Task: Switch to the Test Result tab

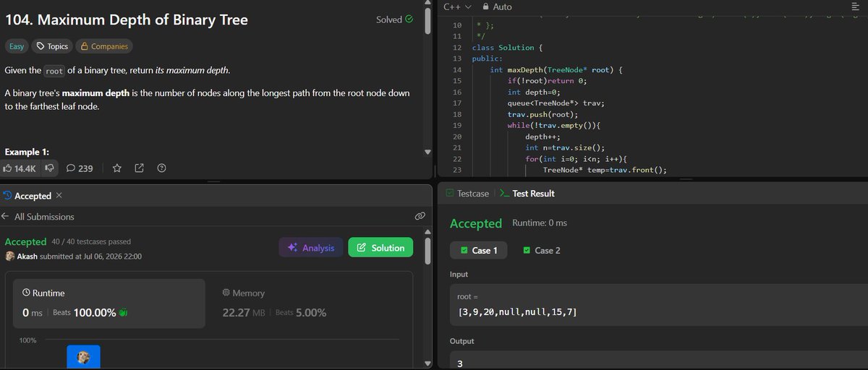Action: point(527,194)
